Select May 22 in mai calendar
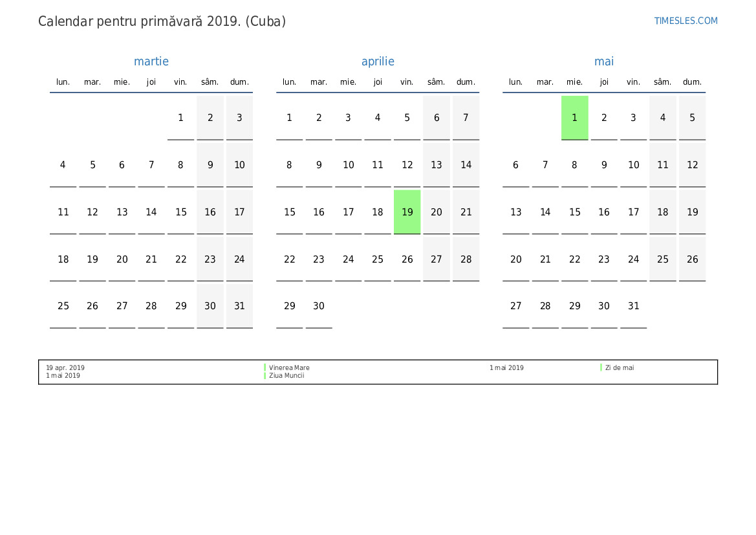The width and height of the screenshot is (756, 535). pyautogui.click(x=574, y=259)
